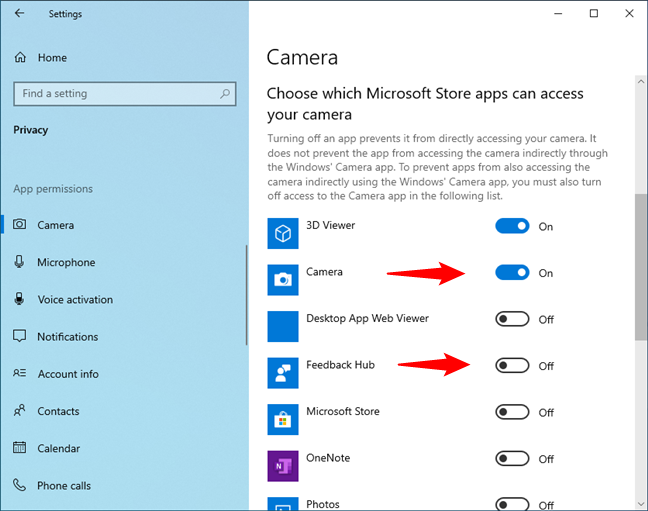This screenshot has height=511, width=648.
Task: Click the Feedback Hub app icon
Action: [x=283, y=373]
